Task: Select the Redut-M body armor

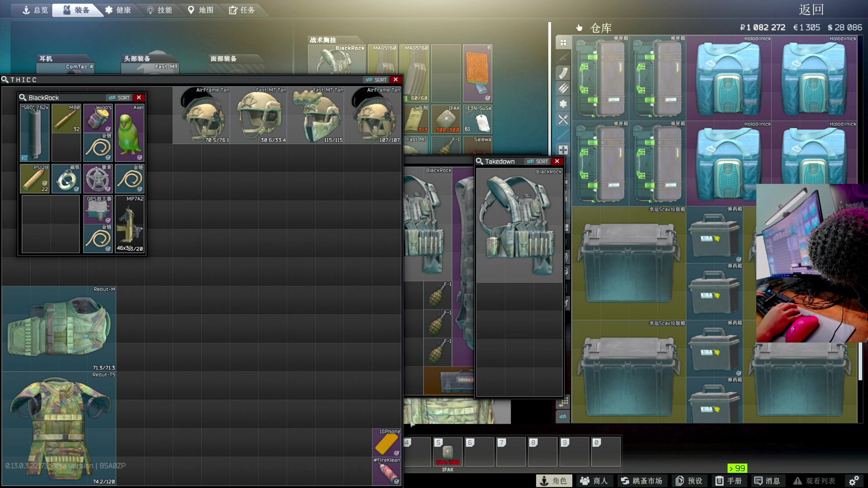Action: pos(59,328)
